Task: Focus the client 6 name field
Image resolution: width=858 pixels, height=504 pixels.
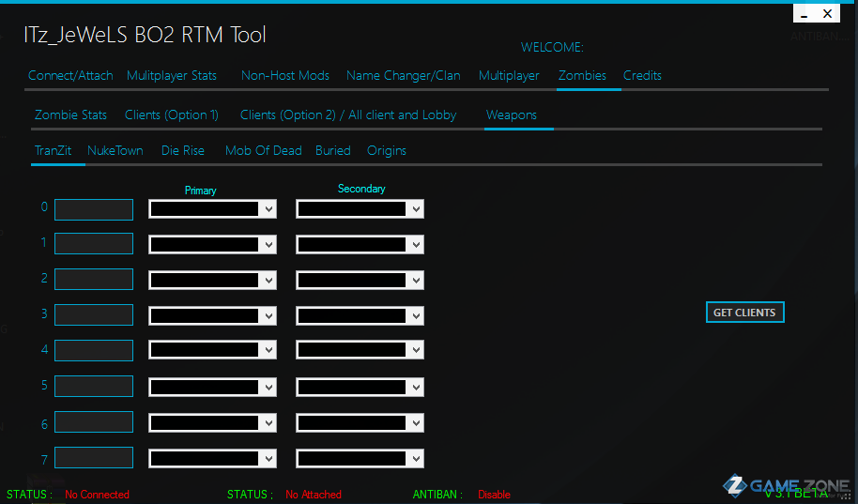Action: point(94,422)
